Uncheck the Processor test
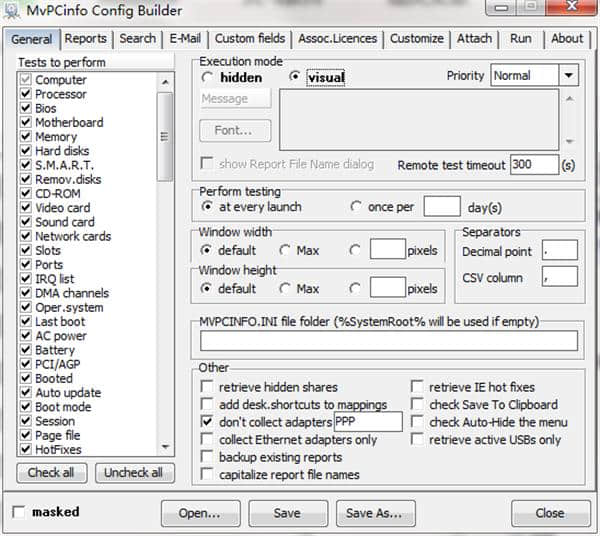Image resolution: width=600 pixels, height=536 pixels. 25,94
